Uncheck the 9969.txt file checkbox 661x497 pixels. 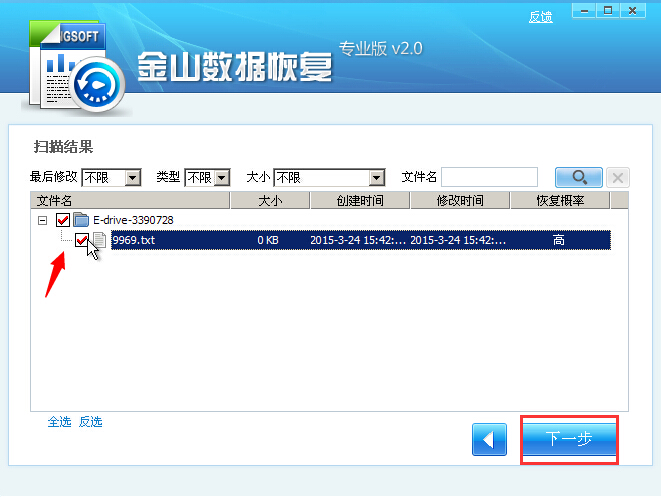[82, 240]
